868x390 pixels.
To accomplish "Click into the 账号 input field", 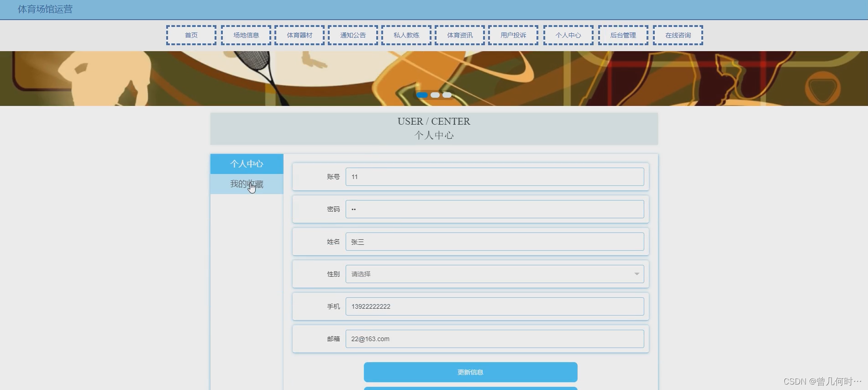I will click(x=495, y=177).
